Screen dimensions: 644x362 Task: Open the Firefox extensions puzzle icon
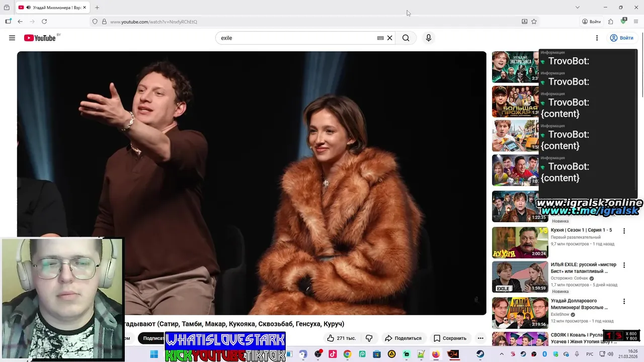(610, 22)
